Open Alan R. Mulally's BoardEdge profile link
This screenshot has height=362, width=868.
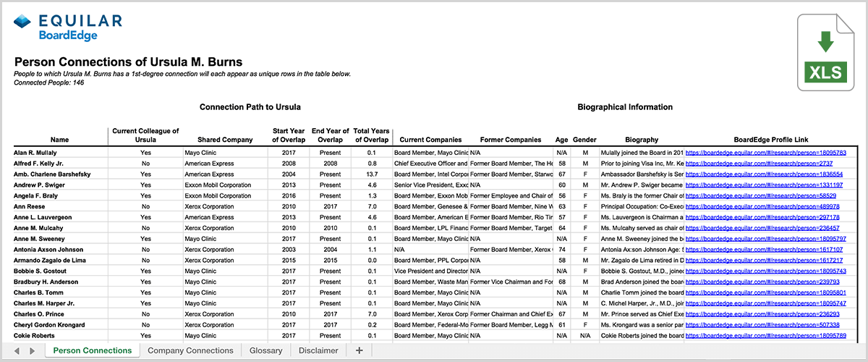766,153
